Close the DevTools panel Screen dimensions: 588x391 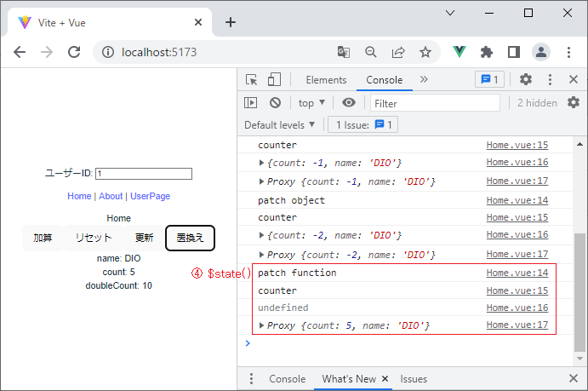574,79
